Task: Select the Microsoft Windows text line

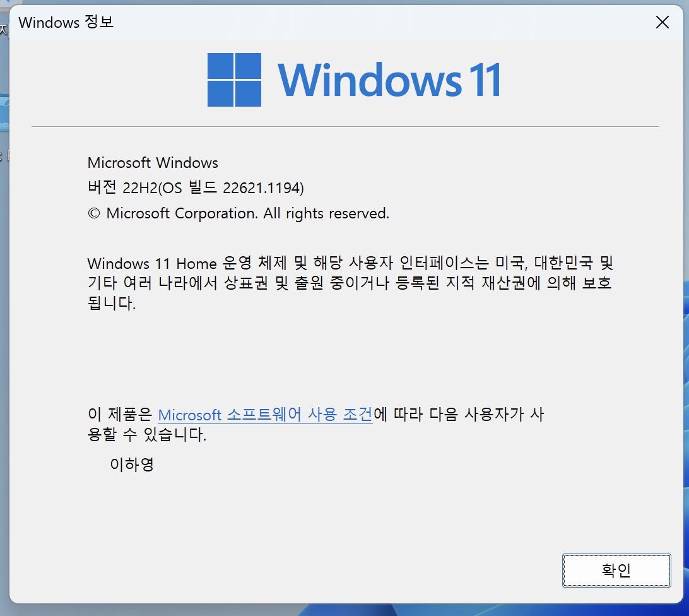Action: tap(153, 163)
